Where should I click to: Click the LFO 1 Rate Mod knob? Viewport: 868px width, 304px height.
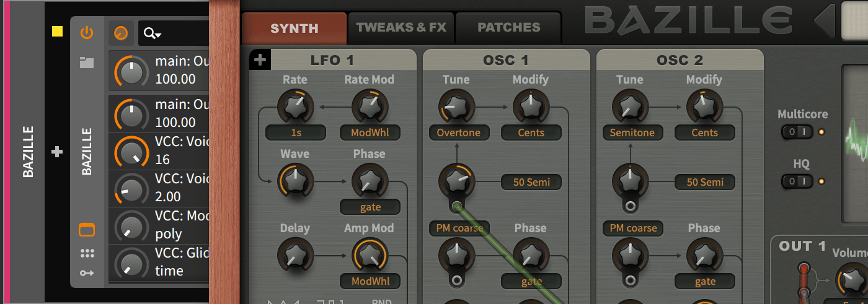370,106
